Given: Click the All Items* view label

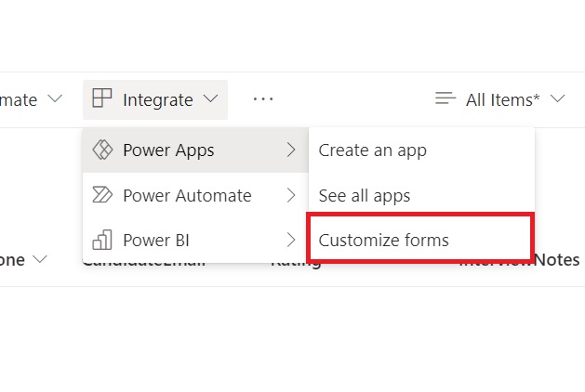Looking at the screenshot, I should pos(502,100).
